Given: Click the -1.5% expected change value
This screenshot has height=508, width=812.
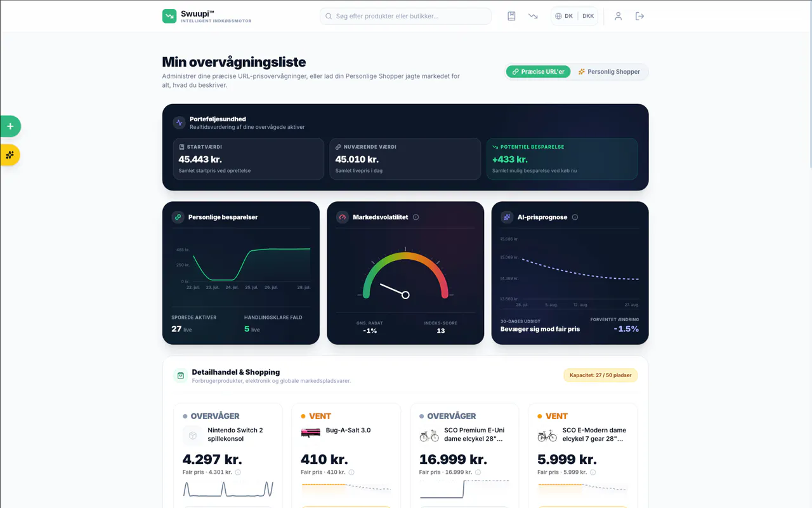Looking at the screenshot, I should (x=626, y=329).
